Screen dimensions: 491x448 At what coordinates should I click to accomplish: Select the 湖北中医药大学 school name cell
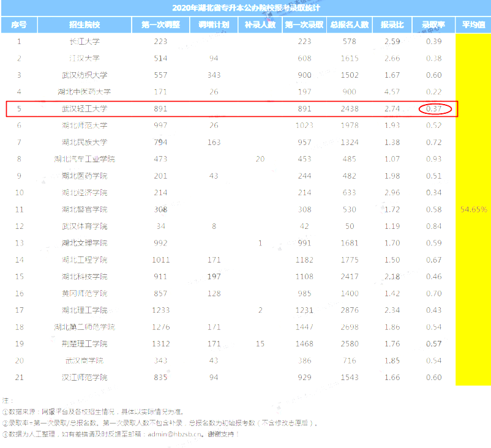pyautogui.click(x=84, y=92)
